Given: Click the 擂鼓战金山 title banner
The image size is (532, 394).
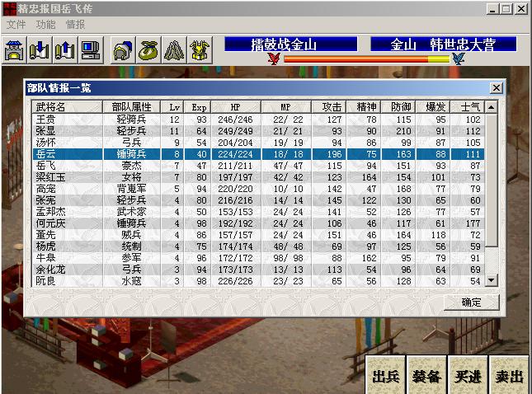Looking at the screenshot, I should tap(291, 45).
